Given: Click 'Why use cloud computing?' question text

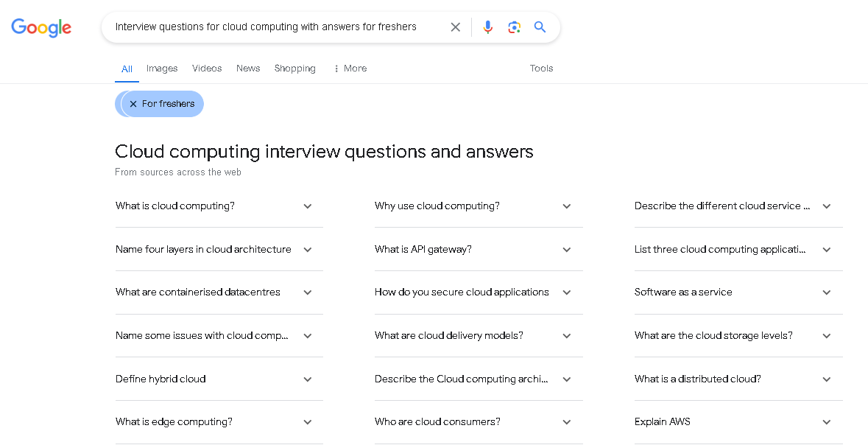Looking at the screenshot, I should coord(437,206).
